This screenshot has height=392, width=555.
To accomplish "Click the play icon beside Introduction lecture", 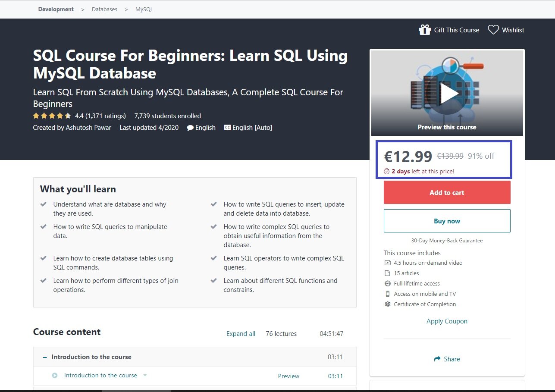I will (55, 376).
